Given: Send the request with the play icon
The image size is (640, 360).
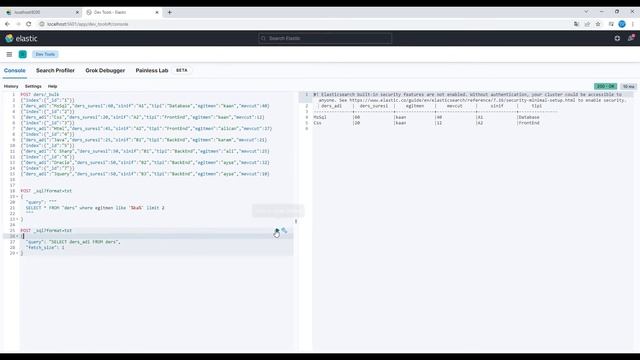Looking at the screenshot, I should tap(276, 231).
